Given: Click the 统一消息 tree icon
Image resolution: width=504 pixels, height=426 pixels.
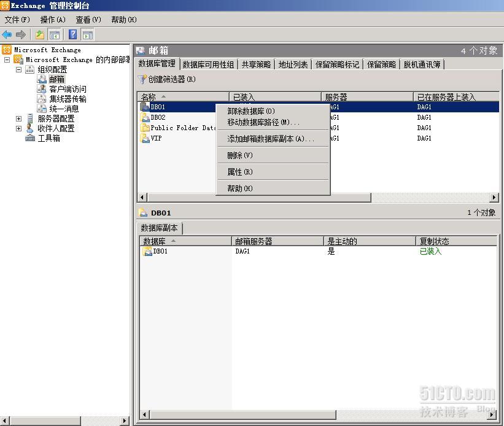Looking at the screenshot, I should [x=42, y=109].
